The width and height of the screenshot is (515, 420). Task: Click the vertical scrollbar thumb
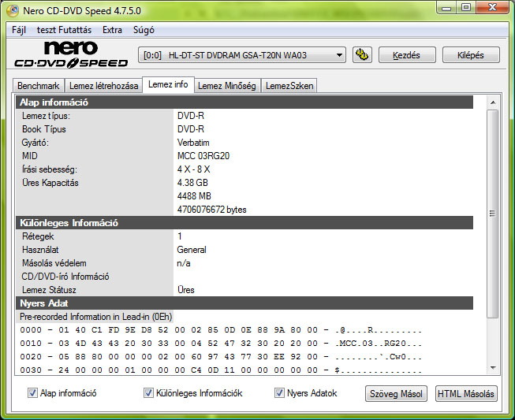(492, 214)
